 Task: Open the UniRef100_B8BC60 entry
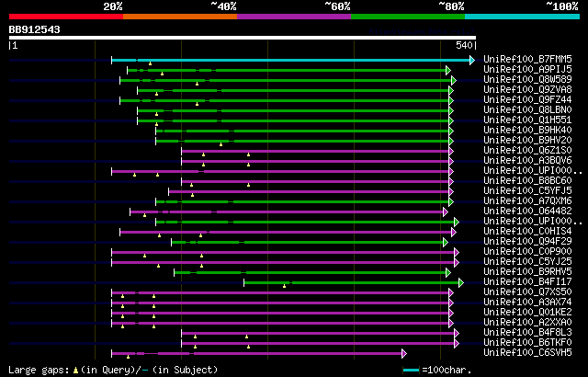coord(527,181)
